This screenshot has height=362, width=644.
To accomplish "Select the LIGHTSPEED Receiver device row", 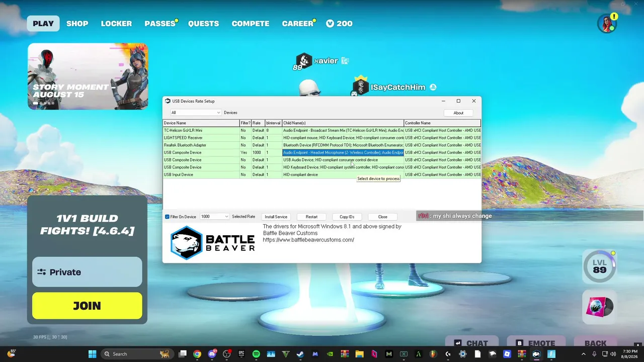I will coord(322,138).
